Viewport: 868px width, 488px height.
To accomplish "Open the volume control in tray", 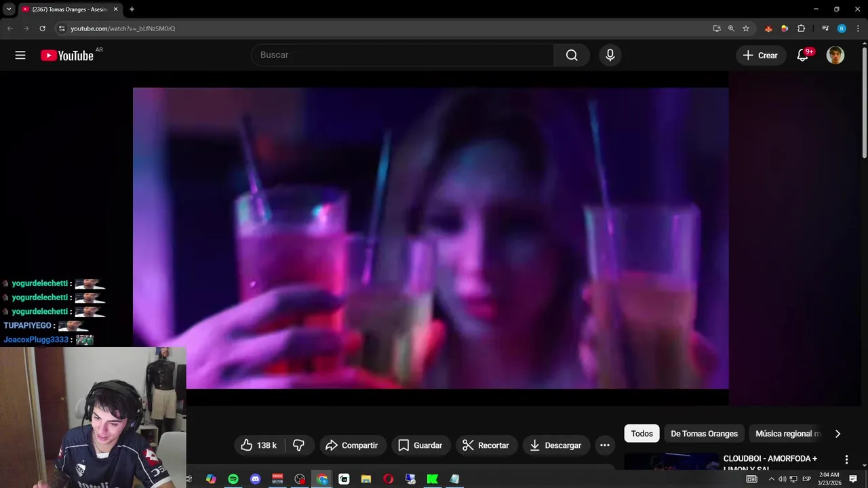I will tap(782, 479).
